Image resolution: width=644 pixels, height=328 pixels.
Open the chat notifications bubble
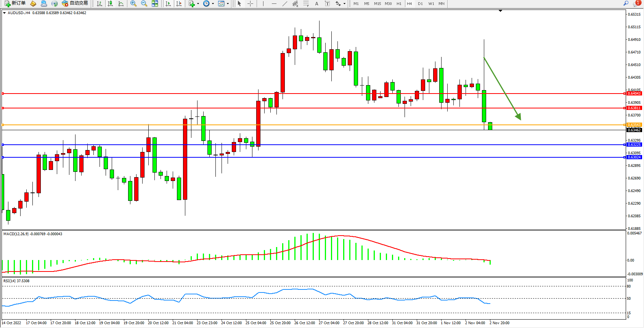click(x=636, y=3)
